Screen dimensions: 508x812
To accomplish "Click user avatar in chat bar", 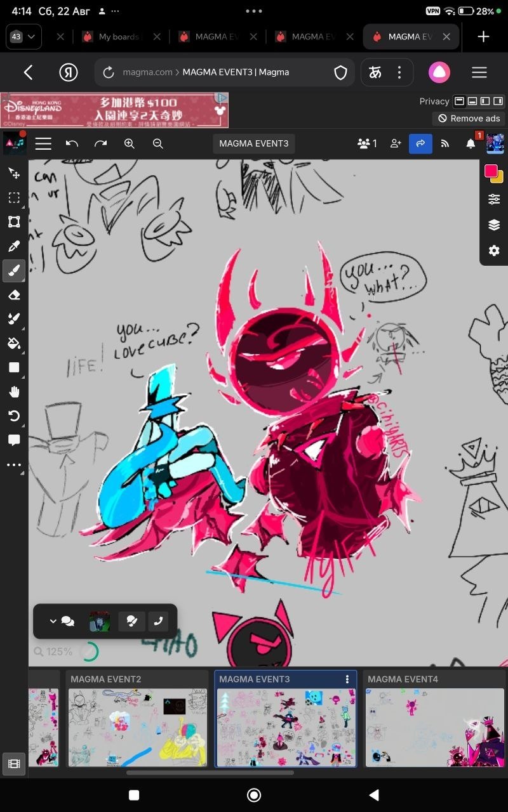I will [x=100, y=621].
